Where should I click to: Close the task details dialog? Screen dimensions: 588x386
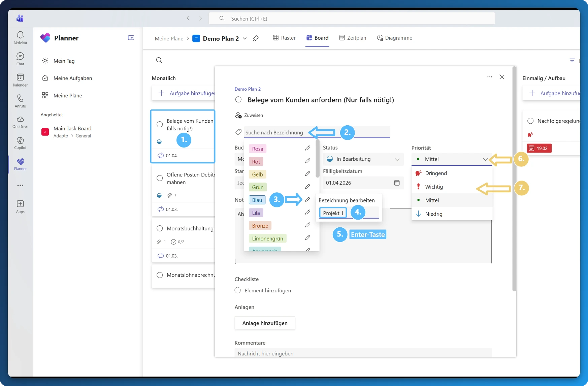[x=502, y=77]
